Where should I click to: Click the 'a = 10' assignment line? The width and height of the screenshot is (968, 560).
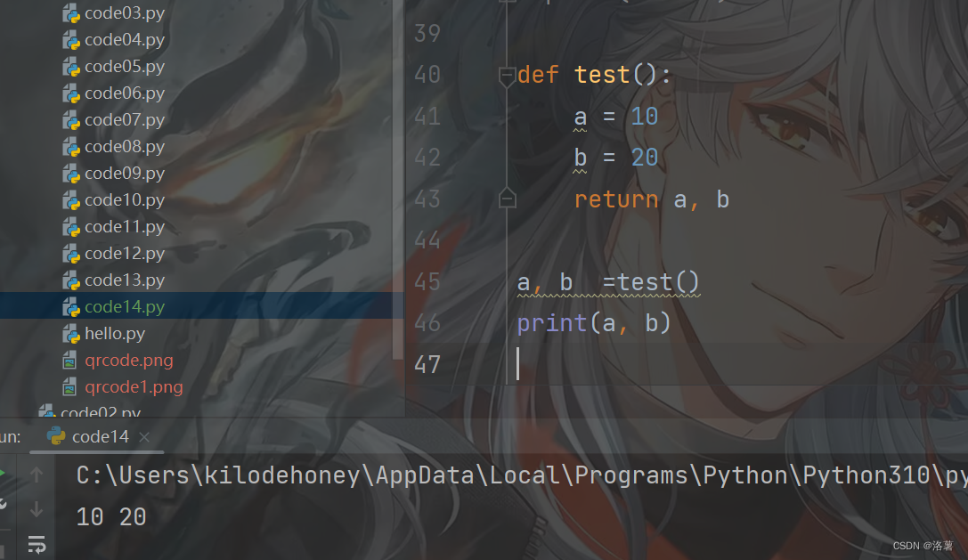point(615,117)
